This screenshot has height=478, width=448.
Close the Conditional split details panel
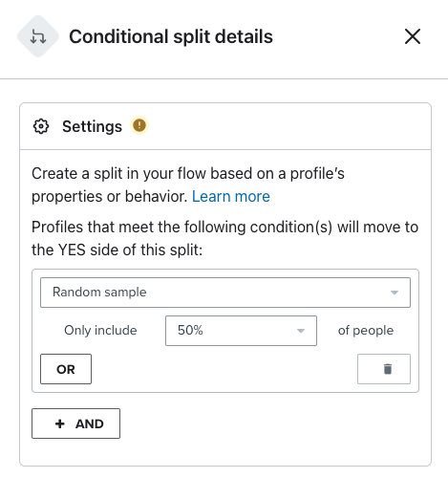point(413,36)
